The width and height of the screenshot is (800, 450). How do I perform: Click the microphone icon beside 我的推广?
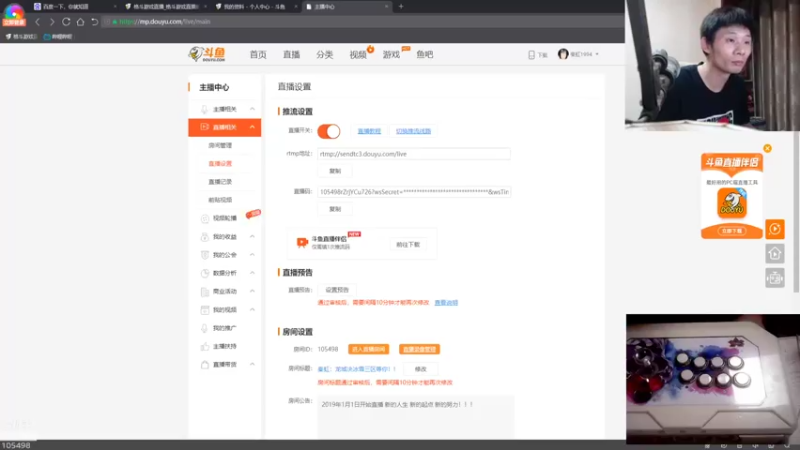[x=205, y=328]
